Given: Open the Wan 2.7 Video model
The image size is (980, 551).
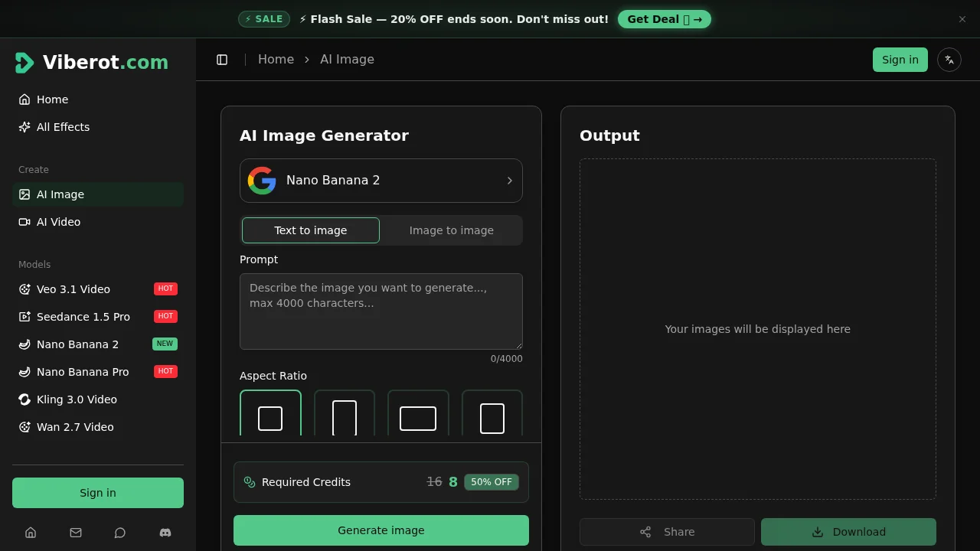Looking at the screenshot, I should pos(75,427).
